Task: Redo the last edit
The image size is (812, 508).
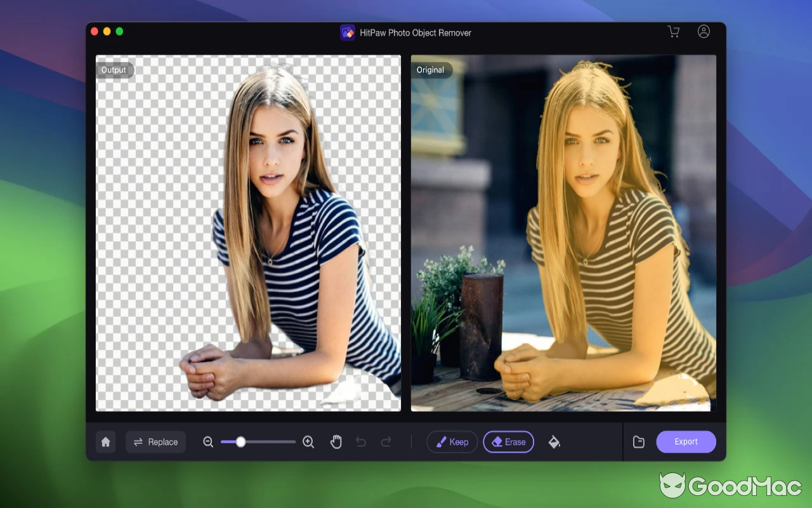Action: point(386,441)
